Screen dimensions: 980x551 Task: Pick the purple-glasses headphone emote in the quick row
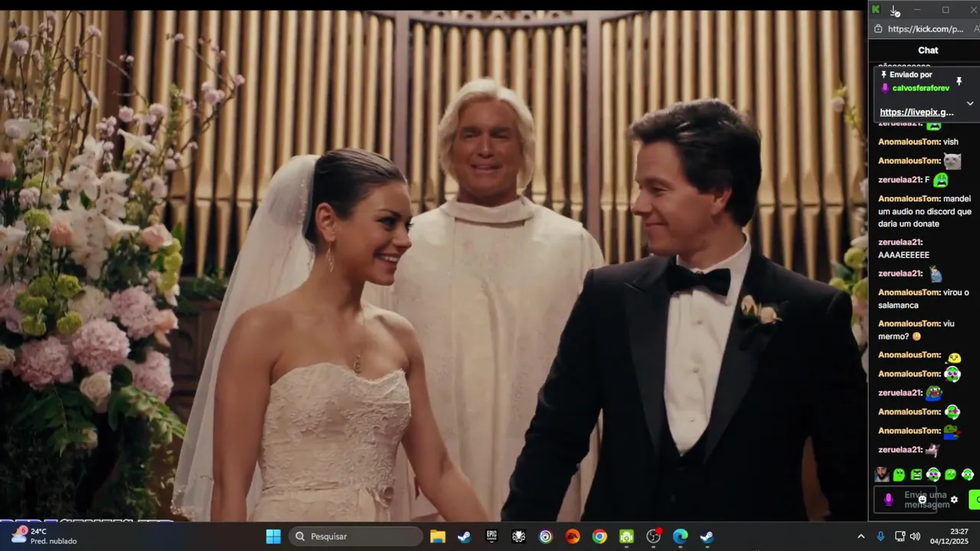click(x=933, y=474)
